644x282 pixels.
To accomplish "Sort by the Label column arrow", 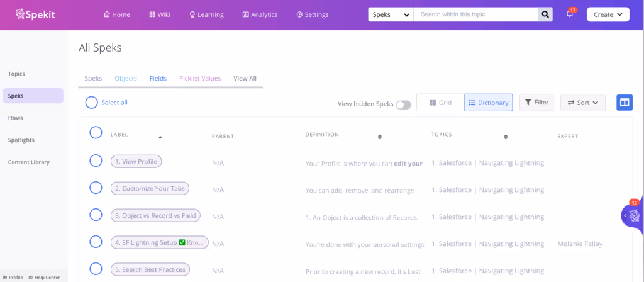I will click(x=160, y=137).
